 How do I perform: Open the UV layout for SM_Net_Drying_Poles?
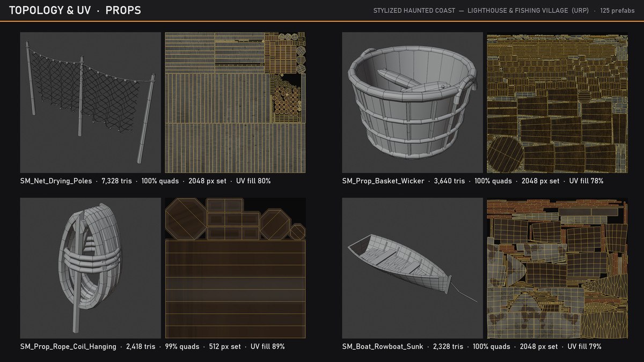(235, 102)
